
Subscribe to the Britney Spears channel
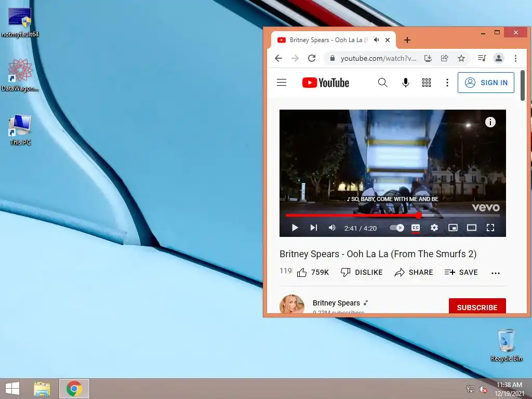[x=477, y=307]
